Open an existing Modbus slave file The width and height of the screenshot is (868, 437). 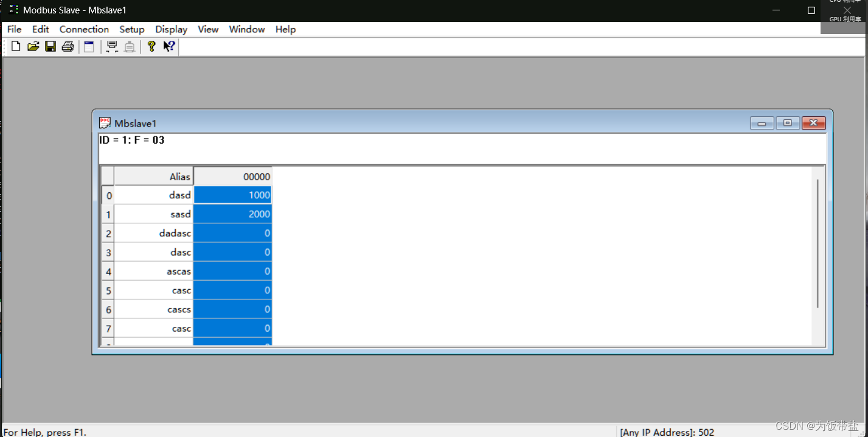[x=33, y=46]
